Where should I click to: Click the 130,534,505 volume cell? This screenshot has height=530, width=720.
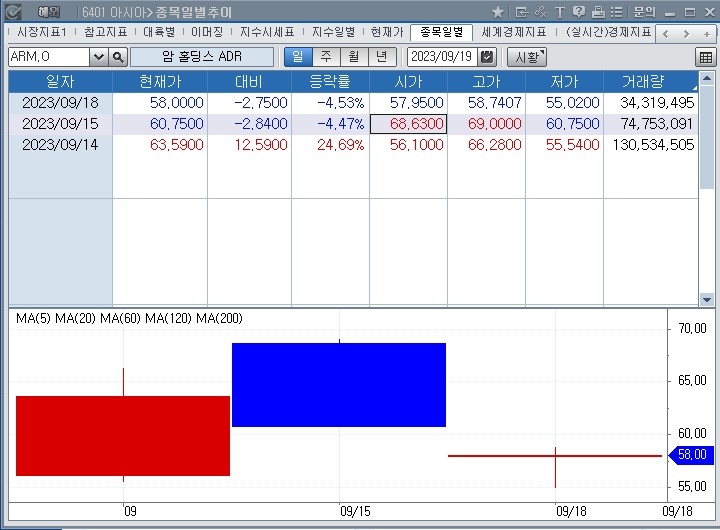click(x=651, y=145)
